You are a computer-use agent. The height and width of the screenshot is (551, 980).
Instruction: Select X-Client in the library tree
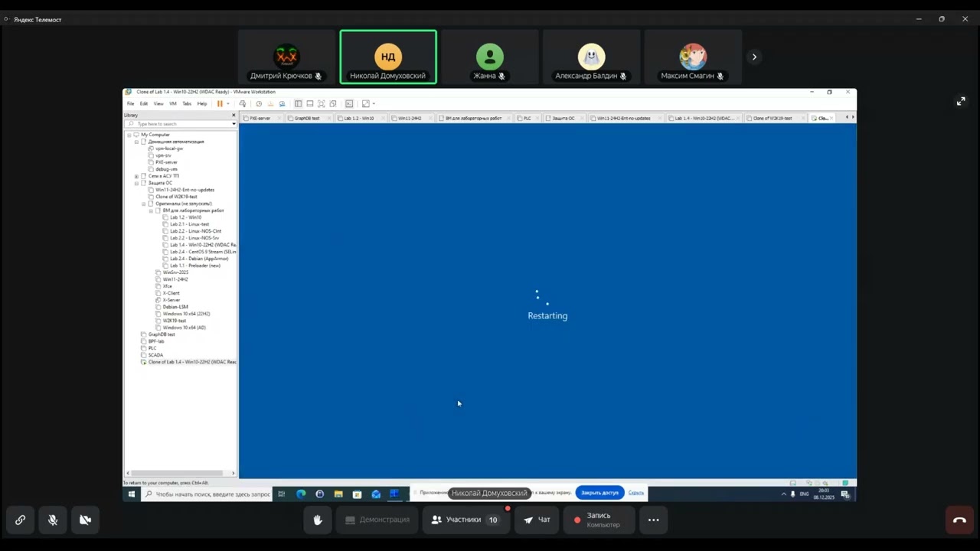click(171, 293)
